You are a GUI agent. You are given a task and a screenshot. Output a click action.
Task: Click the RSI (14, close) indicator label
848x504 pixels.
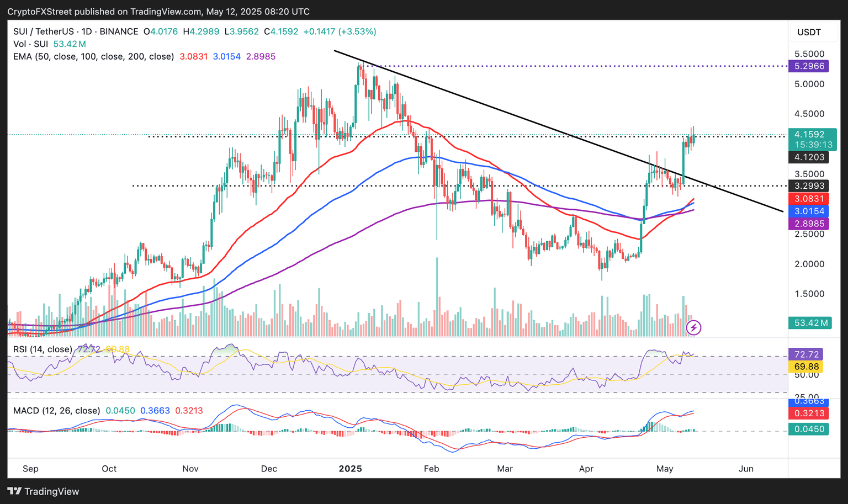click(43, 349)
